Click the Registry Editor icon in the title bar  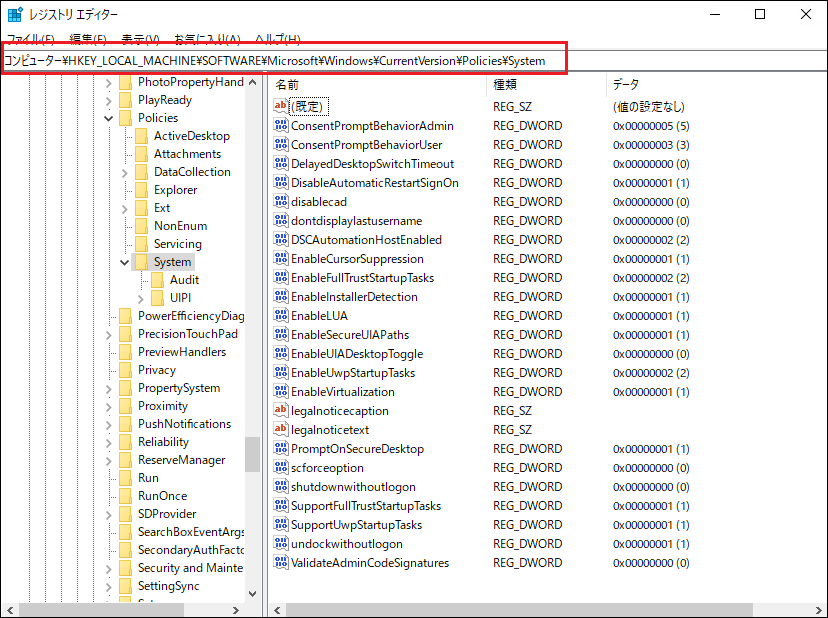pos(14,14)
